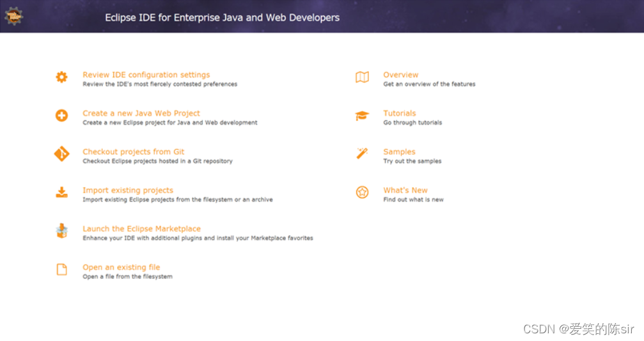Click the Overview map icon

(x=362, y=77)
